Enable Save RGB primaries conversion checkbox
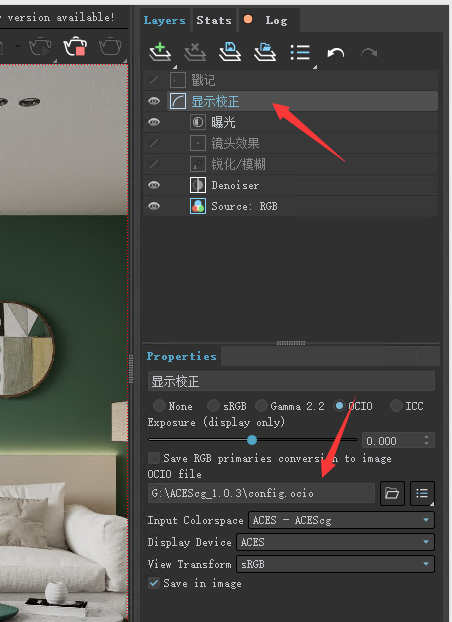This screenshot has height=622, width=452. pyautogui.click(x=154, y=458)
